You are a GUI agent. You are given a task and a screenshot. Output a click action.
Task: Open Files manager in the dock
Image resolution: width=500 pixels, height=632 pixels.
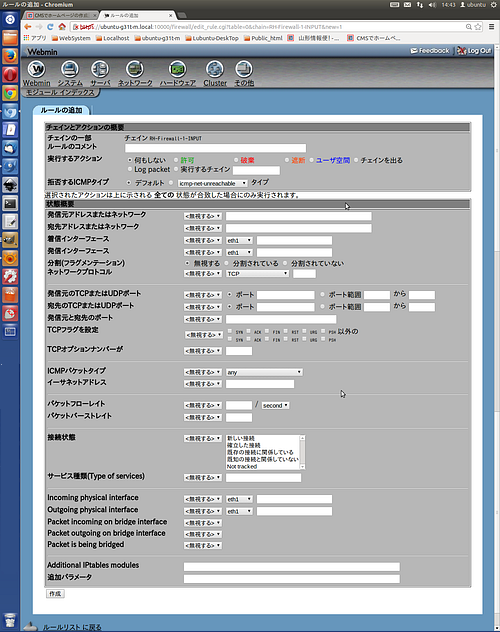point(10,38)
